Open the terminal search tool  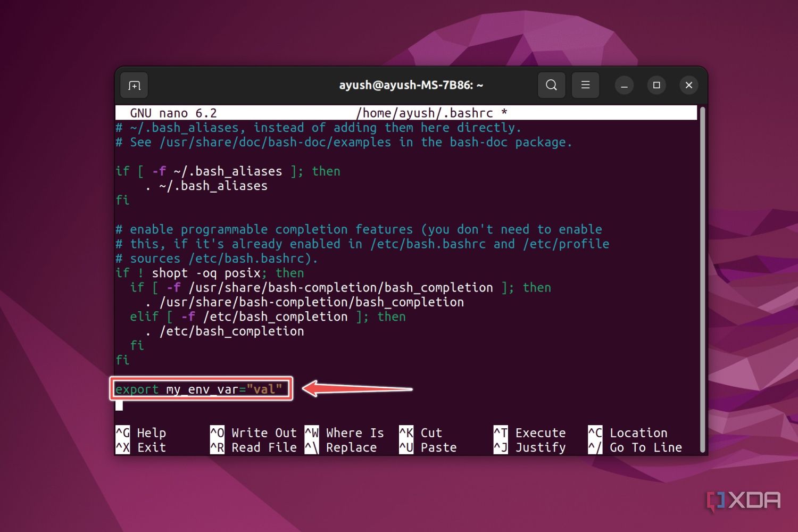552,85
